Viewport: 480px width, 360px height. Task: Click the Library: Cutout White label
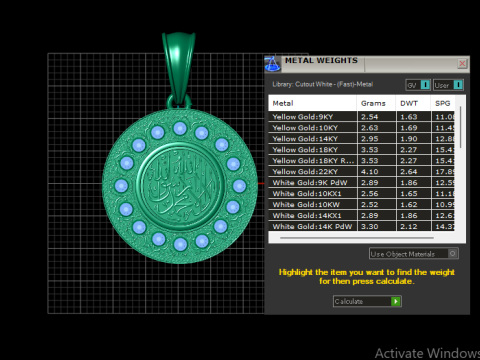[322, 84]
